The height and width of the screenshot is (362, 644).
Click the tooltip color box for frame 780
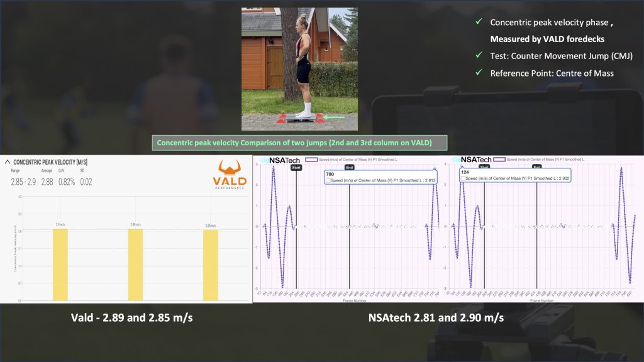(329, 179)
